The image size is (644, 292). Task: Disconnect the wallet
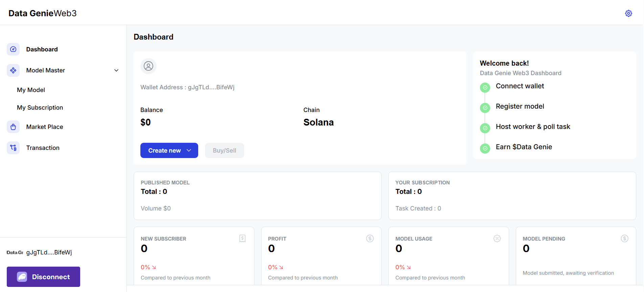click(43, 277)
